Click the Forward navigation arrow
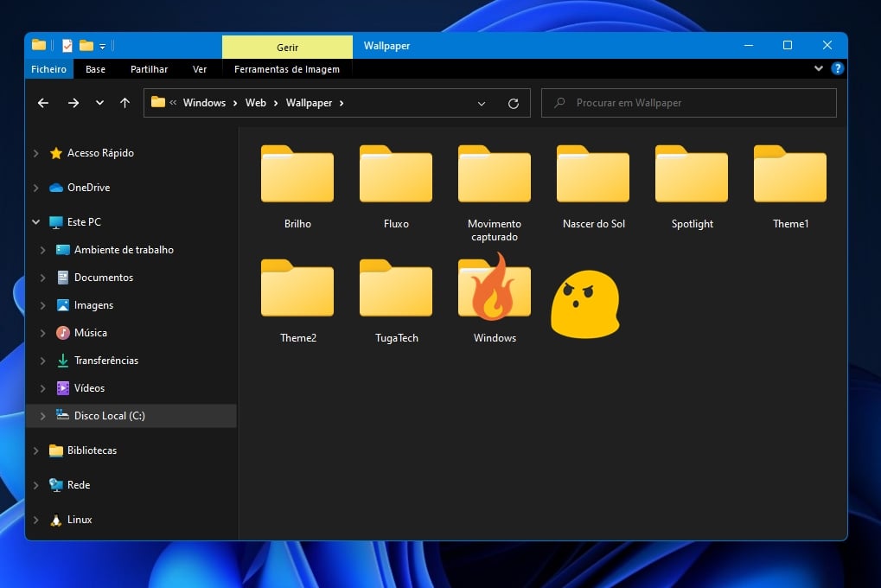 coord(73,103)
